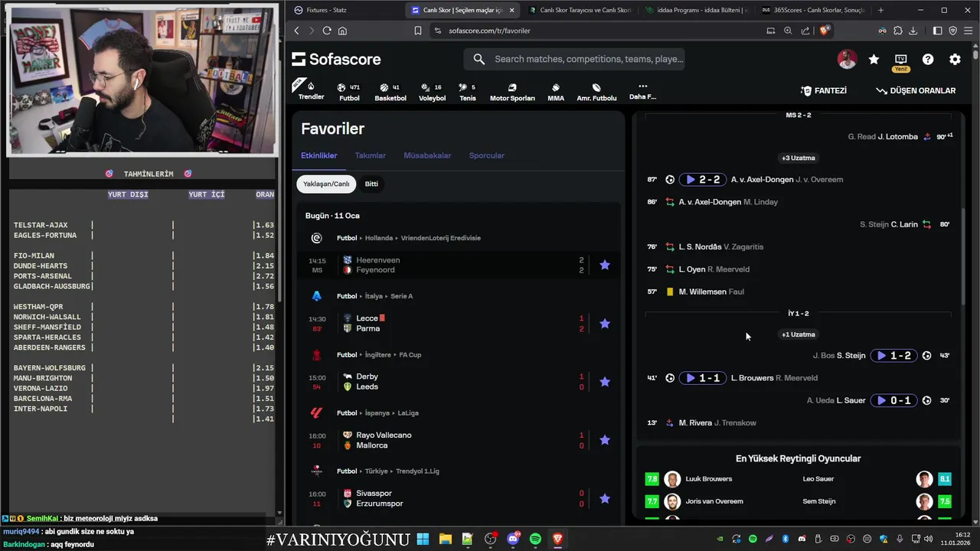
Task: Open the Windows Start menu
Action: click(423, 539)
